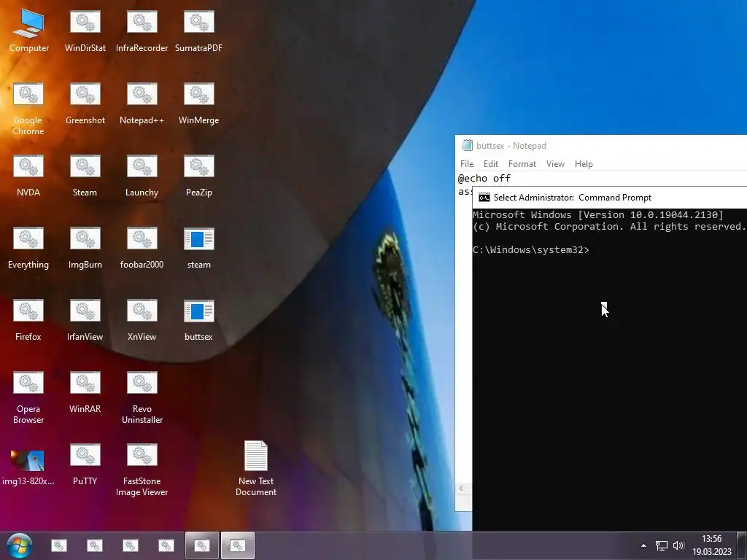Click the volume speaker tray icon
Viewport: 747px width, 560px height.
pyautogui.click(x=678, y=545)
